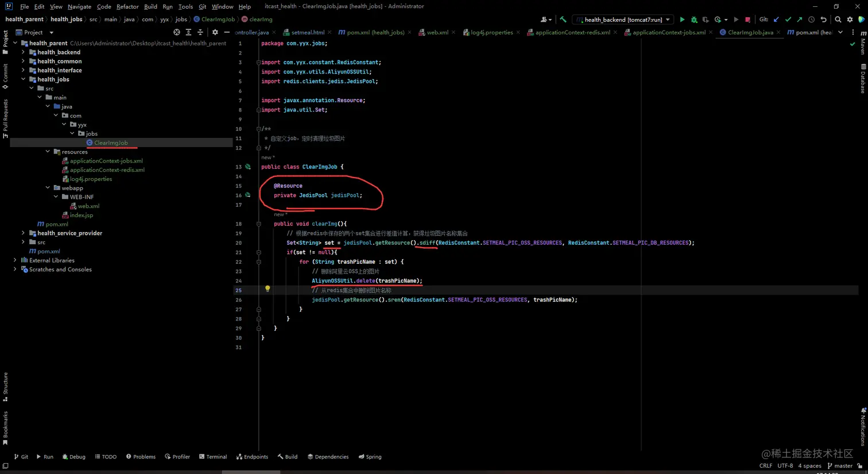Locate opened file in Project tree
The image size is (868, 474).
(177, 32)
